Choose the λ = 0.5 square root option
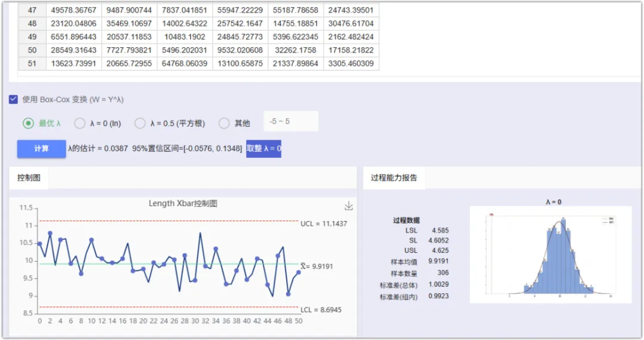Screen dimensions: 644x340 click(140, 123)
